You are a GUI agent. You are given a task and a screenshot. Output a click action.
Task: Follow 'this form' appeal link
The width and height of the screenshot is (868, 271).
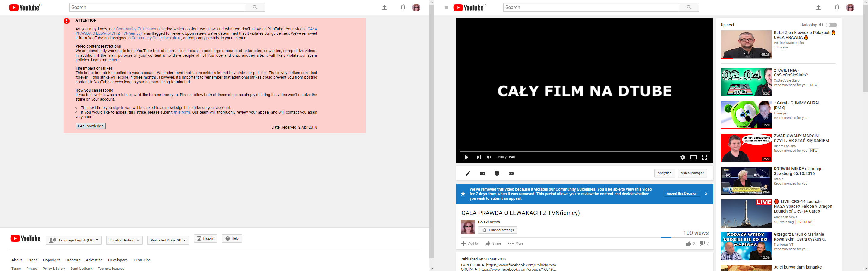182,112
